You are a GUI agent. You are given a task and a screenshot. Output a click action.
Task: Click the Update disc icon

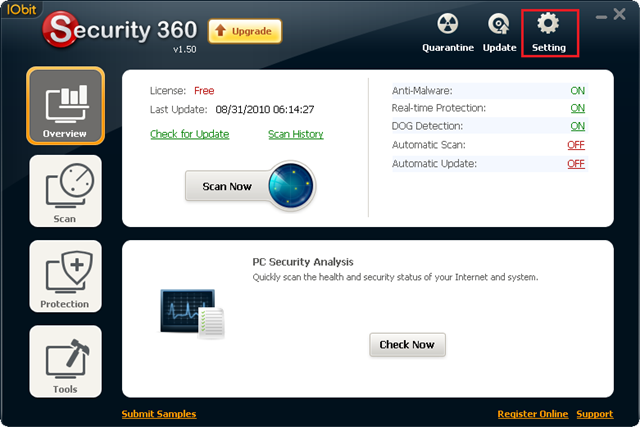pos(499,24)
